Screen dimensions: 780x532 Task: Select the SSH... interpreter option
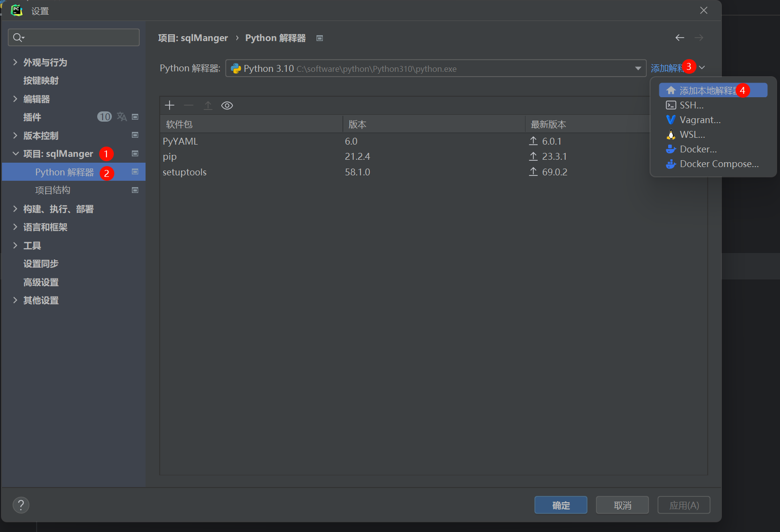713,105
